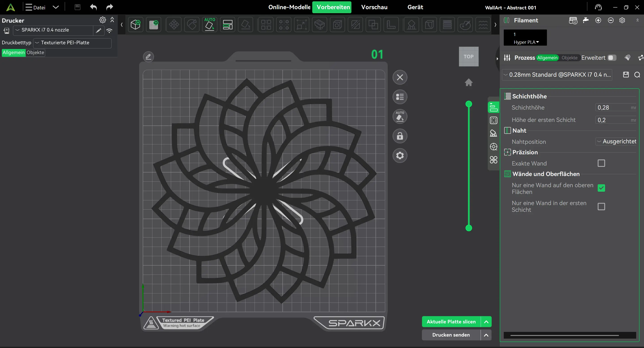
Task: Switch to the Gerät tab
Action: (415, 7)
